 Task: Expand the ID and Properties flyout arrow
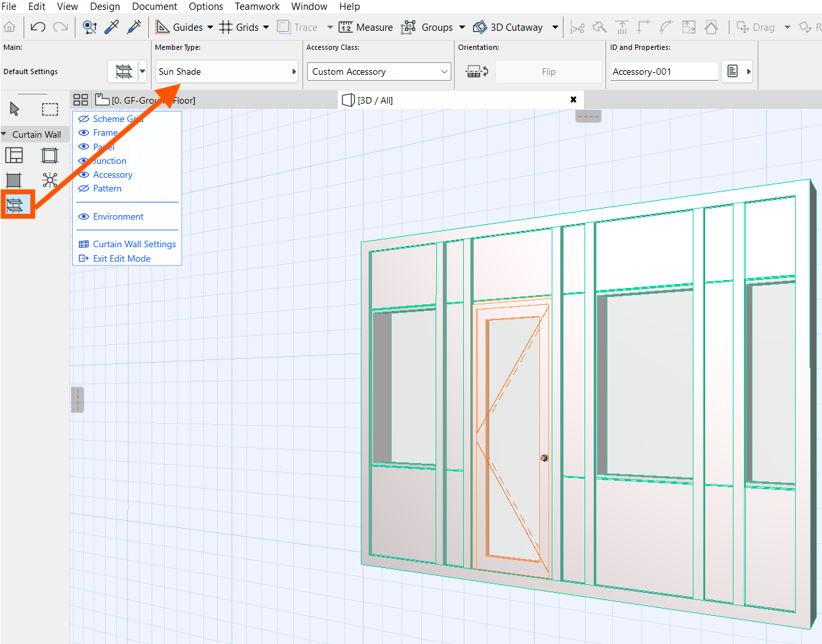pos(749,71)
